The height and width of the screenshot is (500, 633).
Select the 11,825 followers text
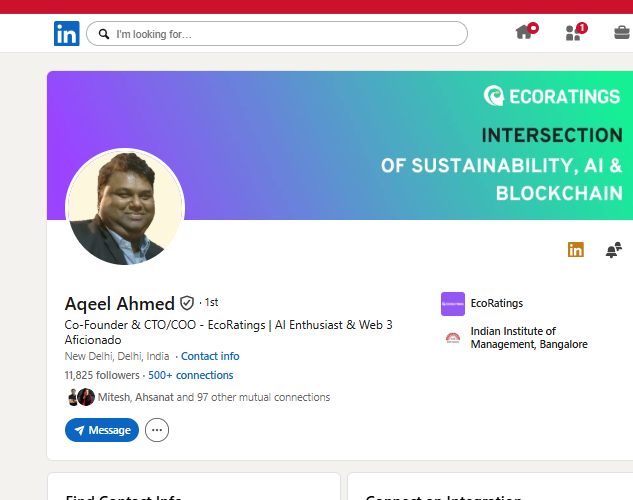[102, 375]
